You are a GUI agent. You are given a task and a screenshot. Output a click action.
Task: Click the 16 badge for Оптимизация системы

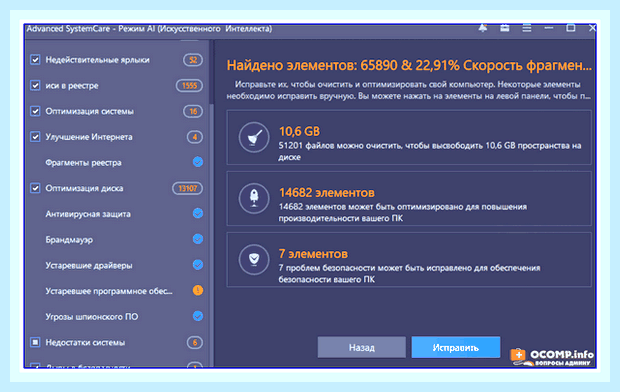193,111
